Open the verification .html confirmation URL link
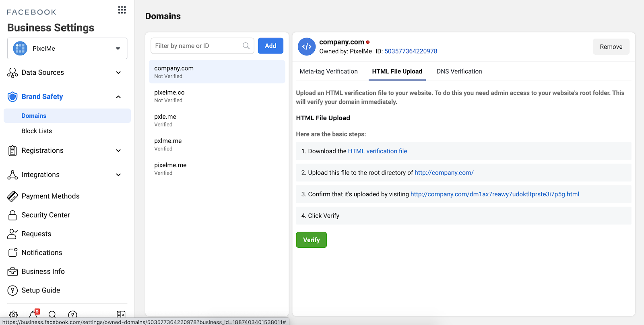Image resolution: width=644 pixels, height=325 pixels. point(495,194)
